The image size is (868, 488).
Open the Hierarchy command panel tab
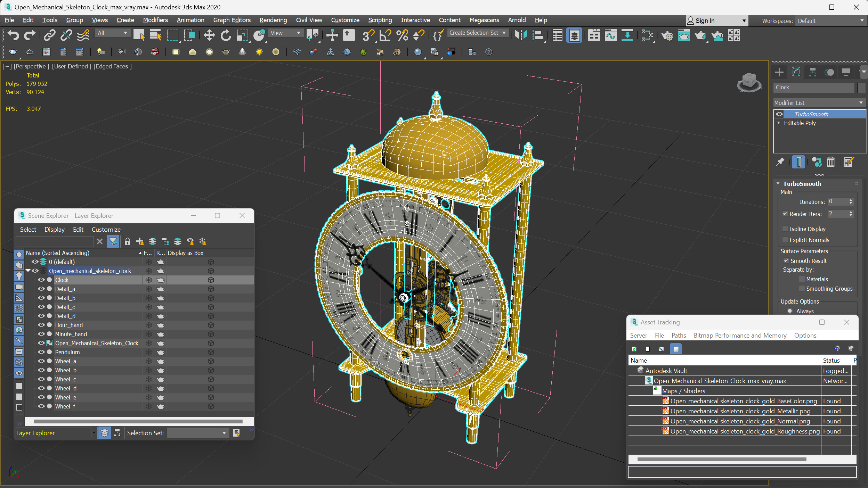point(813,72)
